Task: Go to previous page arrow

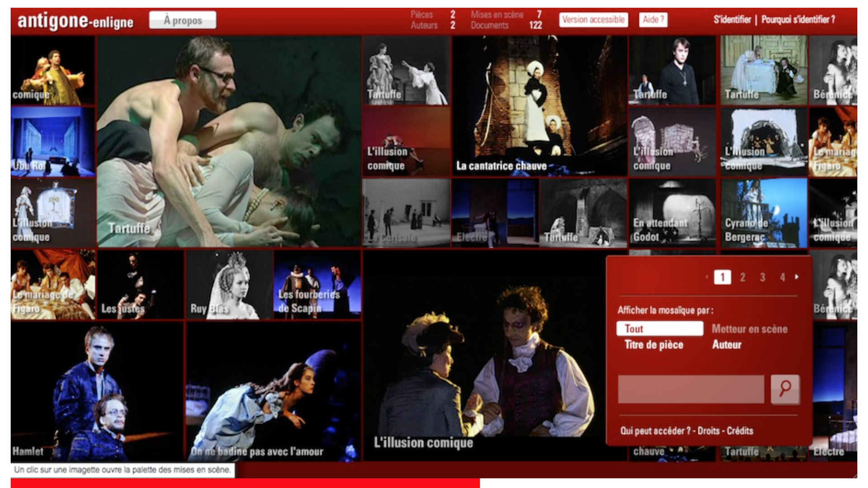Action: pyautogui.click(x=707, y=277)
